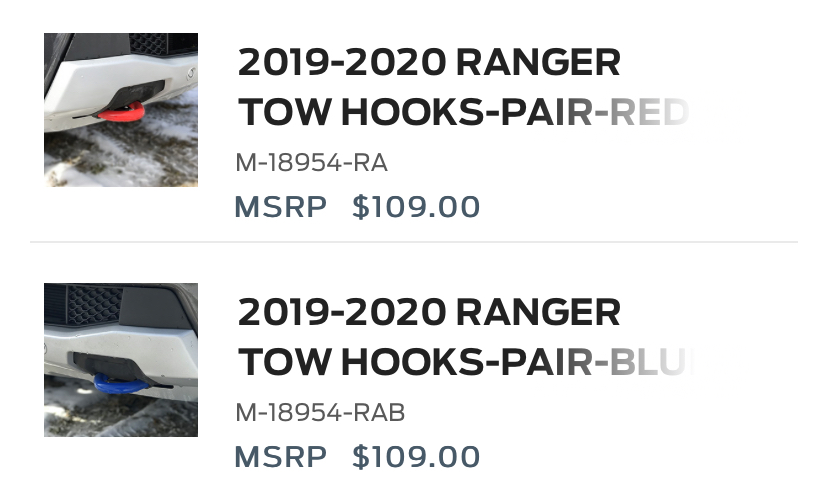
Task: Click the $109.00 price under M-18954-RAB
Action: [416, 457]
